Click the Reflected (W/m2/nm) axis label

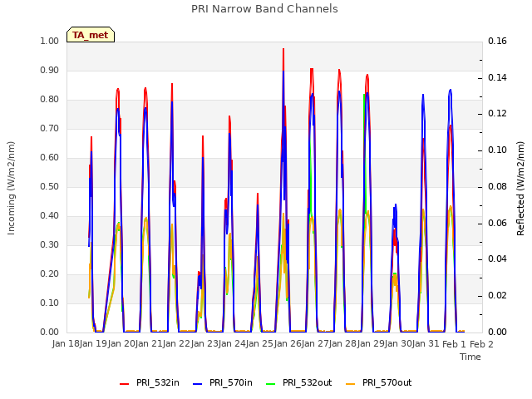tap(520, 189)
